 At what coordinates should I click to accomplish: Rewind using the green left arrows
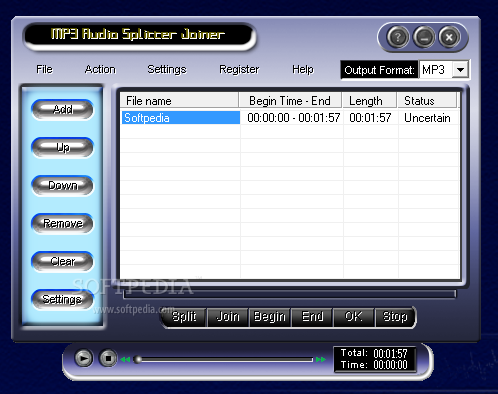click(125, 359)
